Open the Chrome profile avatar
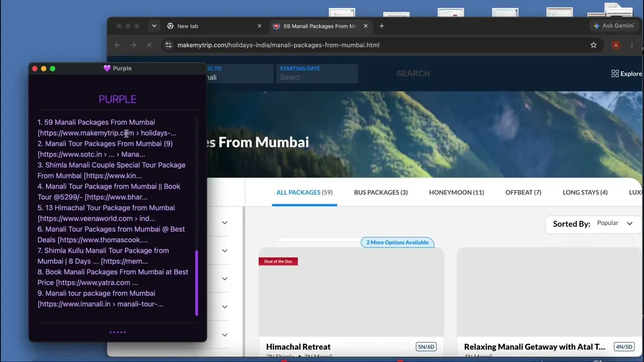The height and width of the screenshot is (362, 644). [616, 45]
